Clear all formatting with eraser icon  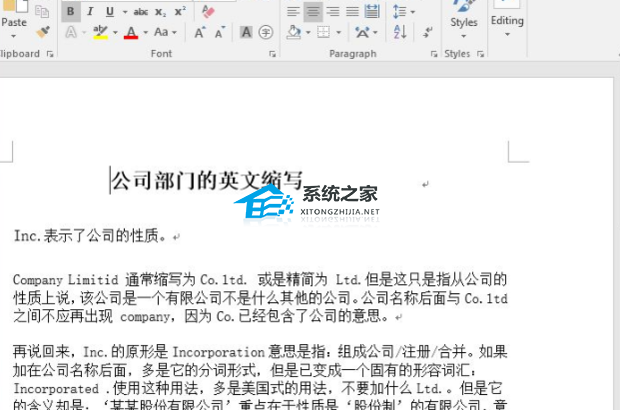click(x=208, y=12)
